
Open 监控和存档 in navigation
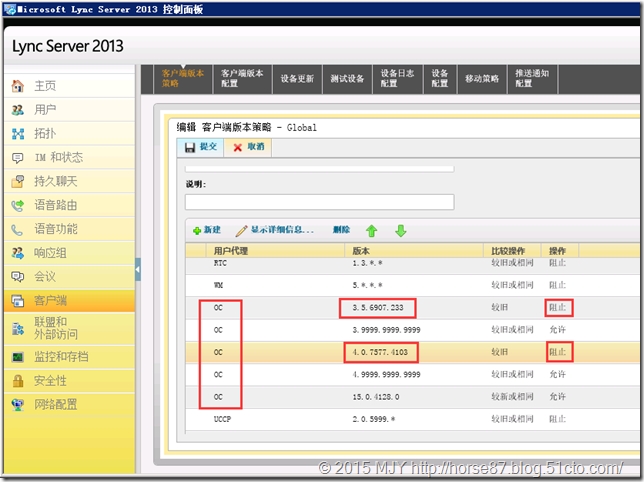69,357
